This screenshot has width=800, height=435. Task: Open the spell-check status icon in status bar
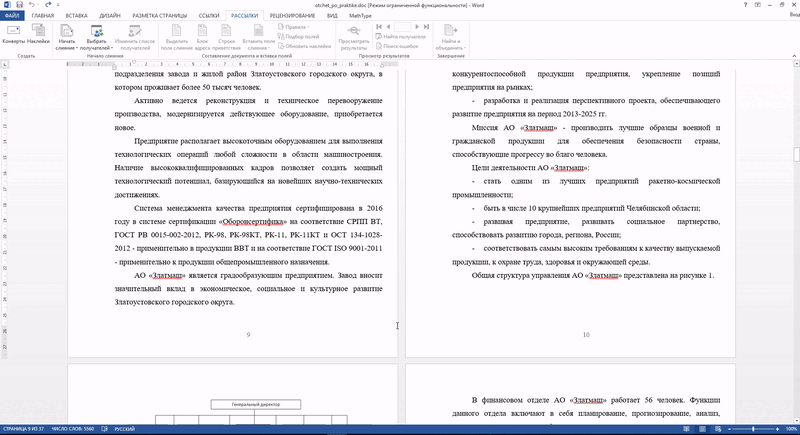point(105,429)
